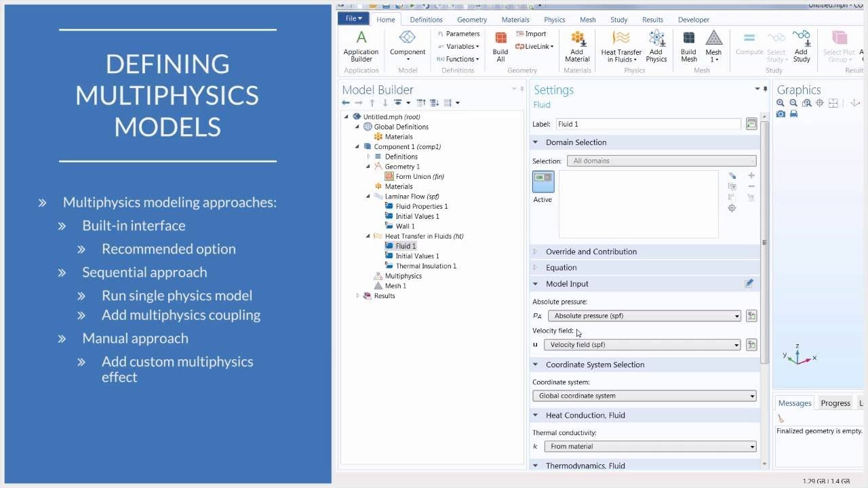This screenshot has width=868, height=488.
Task: Select Fluid Properties 1 node
Action: tap(422, 207)
